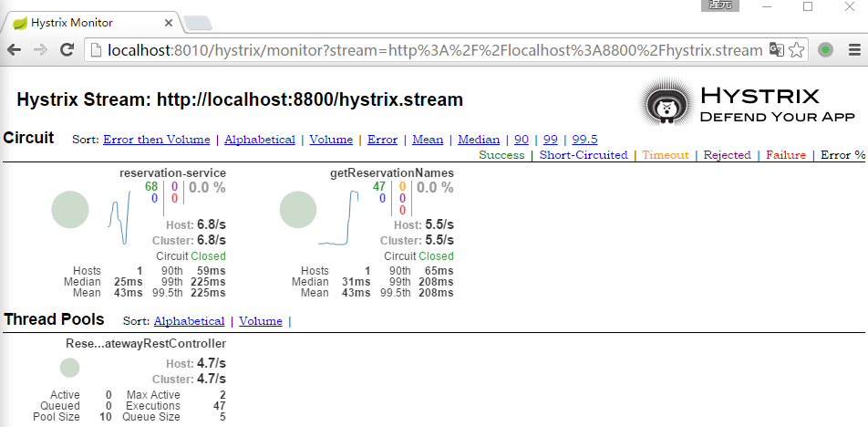Sort circuits by Median
The image size is (868, 427).
[x=479, y=140]
